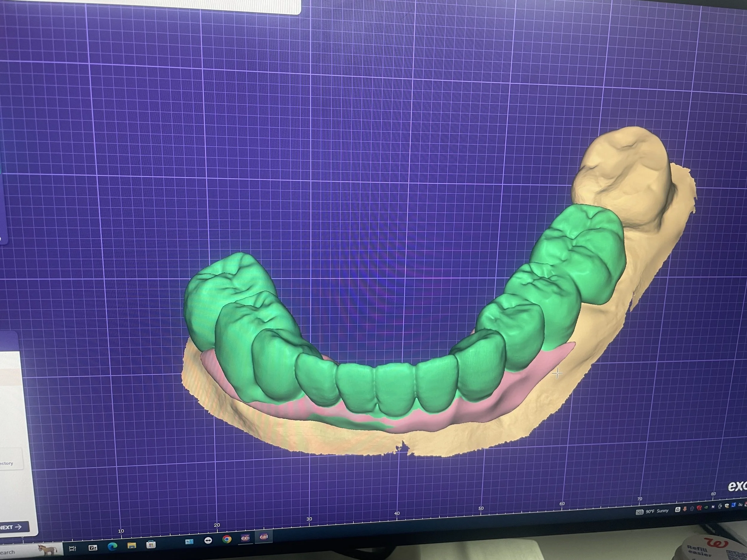Open the 7-Zip taskbar icon
The height and width of the screenshot is (560, 747).
[x=93, y=548]
